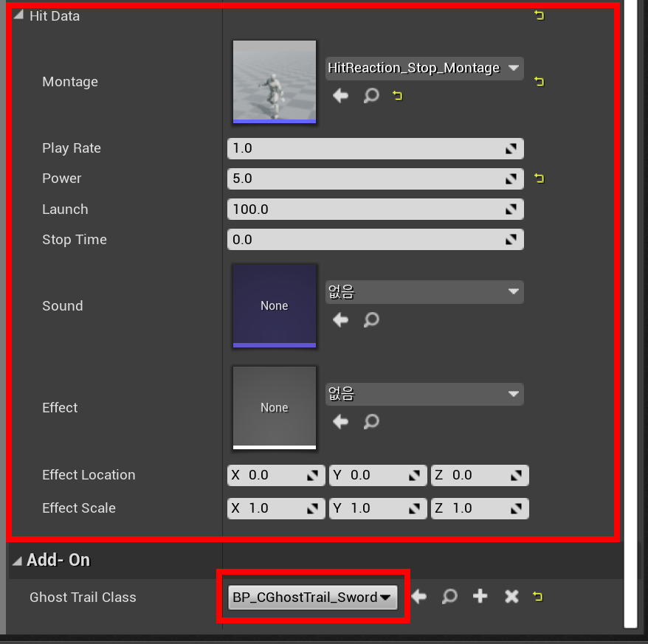Click the Ghost Trail Class label
This screenshot has height=644, width=648.
pos(83,598)
